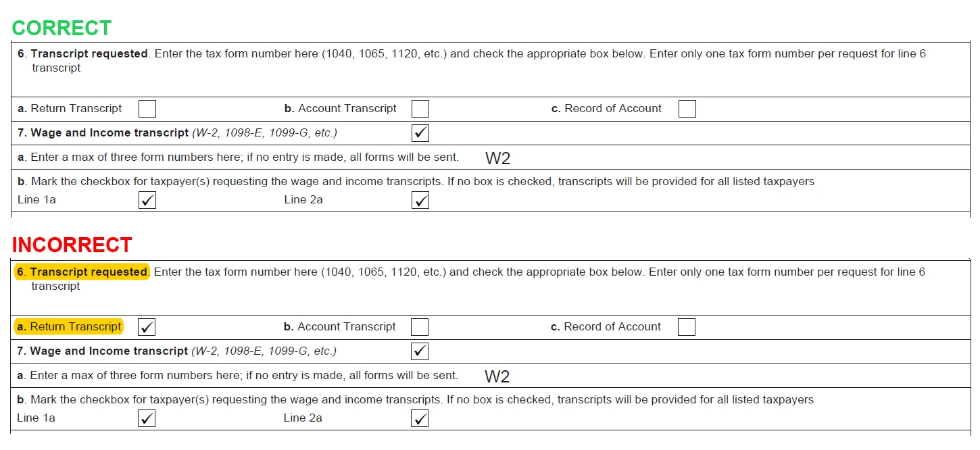
Task: Toggle Line 2a checkbox in INCORRECT example
Action: click(420, 418)
